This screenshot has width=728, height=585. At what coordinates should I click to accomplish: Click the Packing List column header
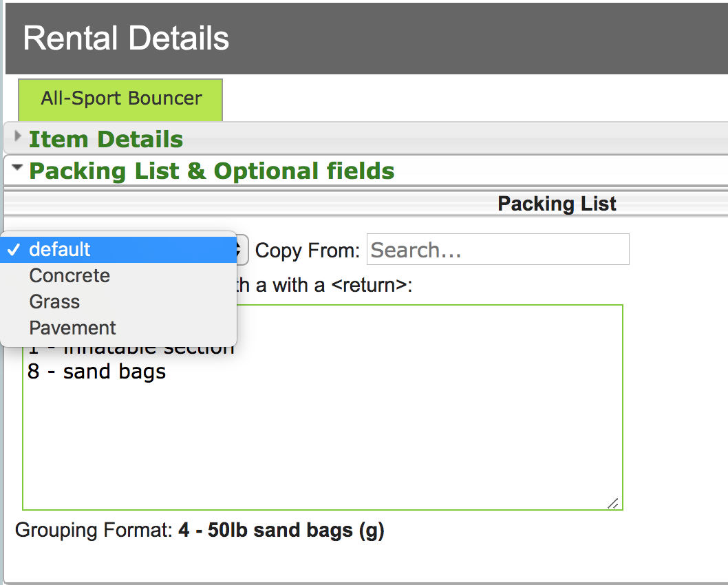(557, 204)
